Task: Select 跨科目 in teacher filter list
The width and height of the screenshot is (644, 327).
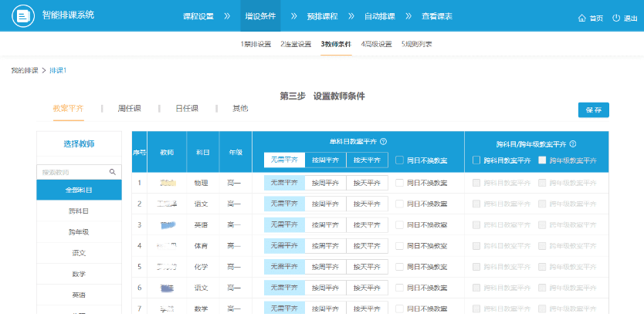Action: point(79,211)
